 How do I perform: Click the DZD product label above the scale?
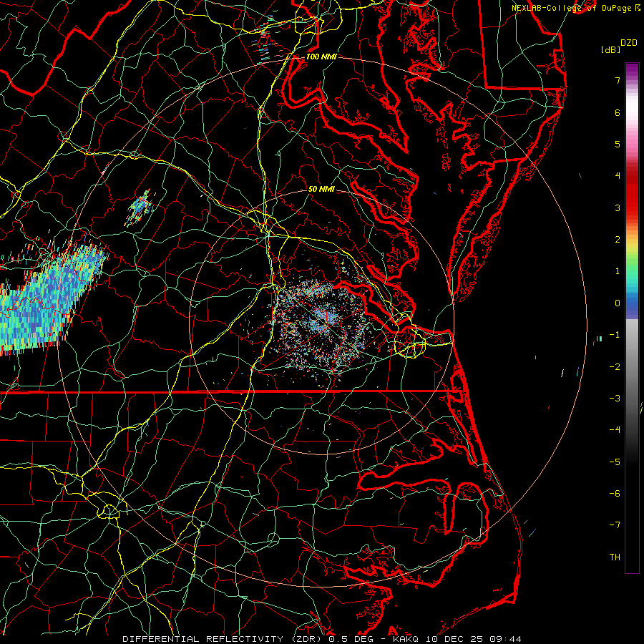[629, 43]
